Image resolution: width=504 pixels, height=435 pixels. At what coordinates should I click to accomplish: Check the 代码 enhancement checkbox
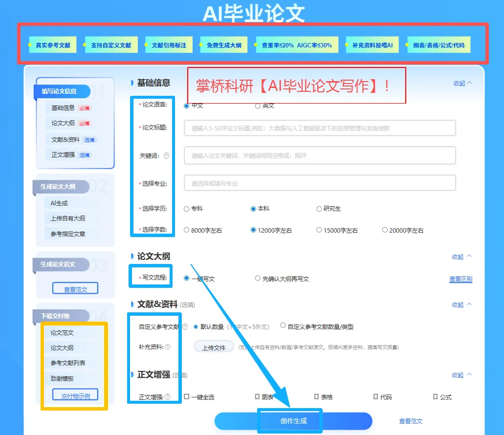pos(376,397)
